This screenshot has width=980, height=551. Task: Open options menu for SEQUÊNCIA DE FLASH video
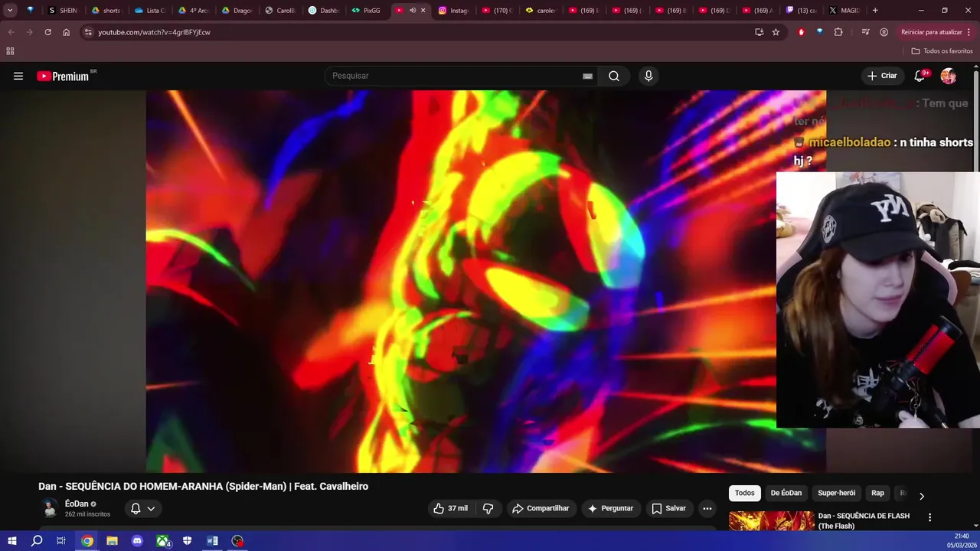coord(929,517)
